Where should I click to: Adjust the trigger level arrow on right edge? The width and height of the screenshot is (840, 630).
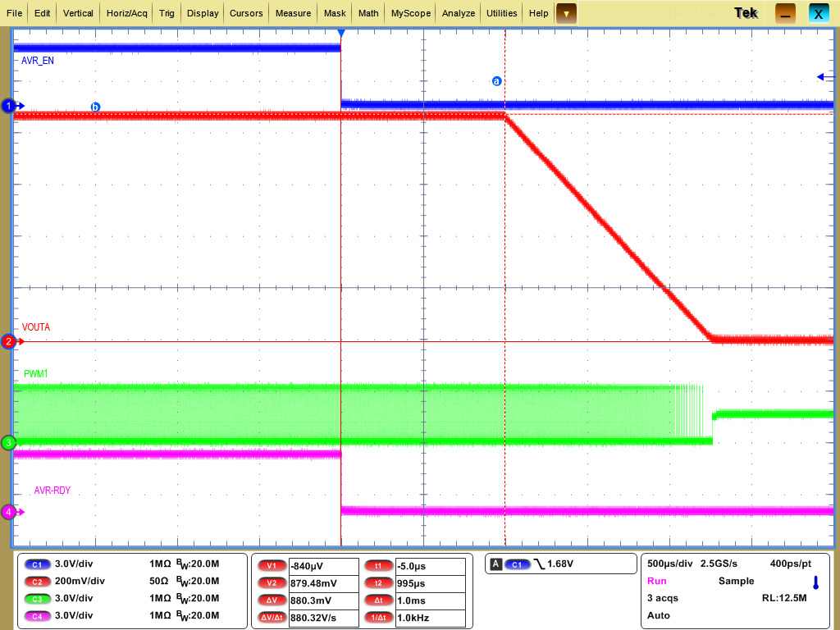pos(820,76)
